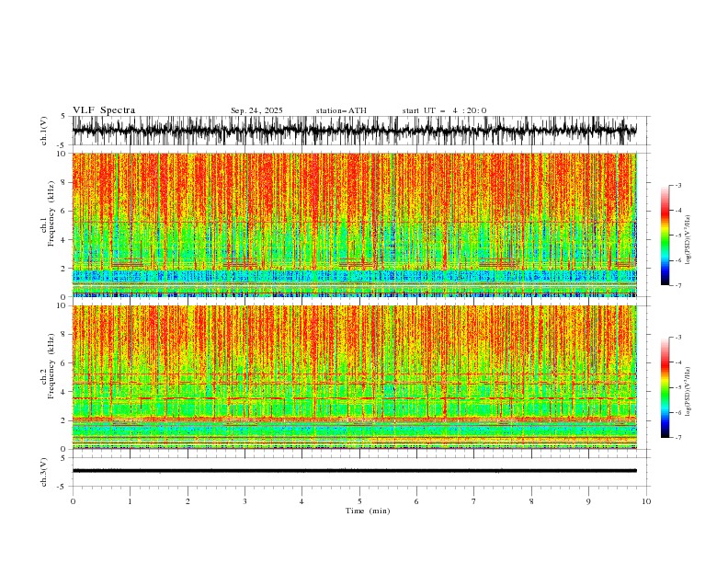Click the "station=ATH" header label

(341, 110)
